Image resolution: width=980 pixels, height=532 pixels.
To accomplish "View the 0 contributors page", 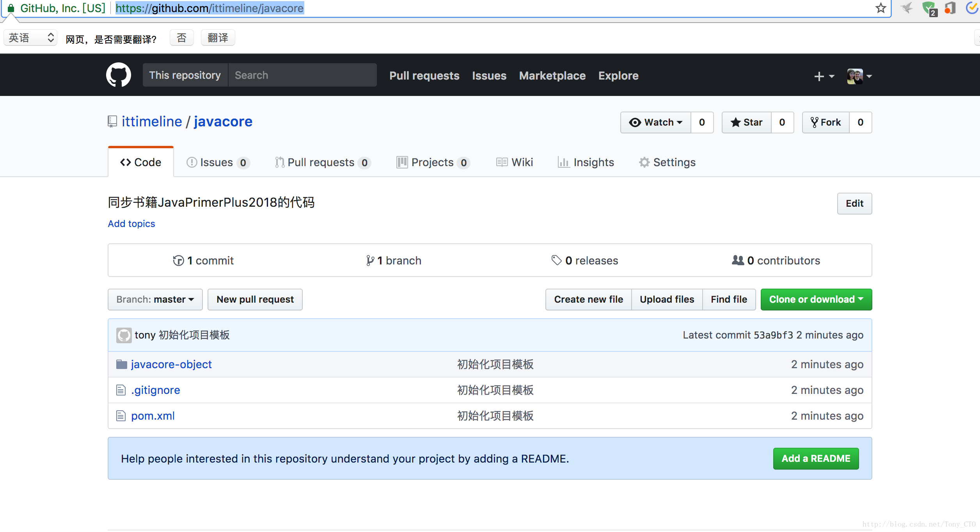I will 776,261.
